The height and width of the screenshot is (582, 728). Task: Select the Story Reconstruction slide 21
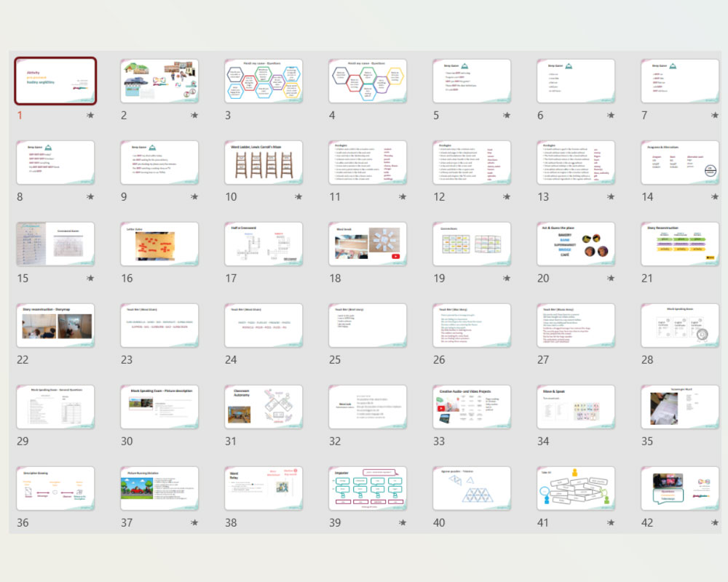click(680, 244)
